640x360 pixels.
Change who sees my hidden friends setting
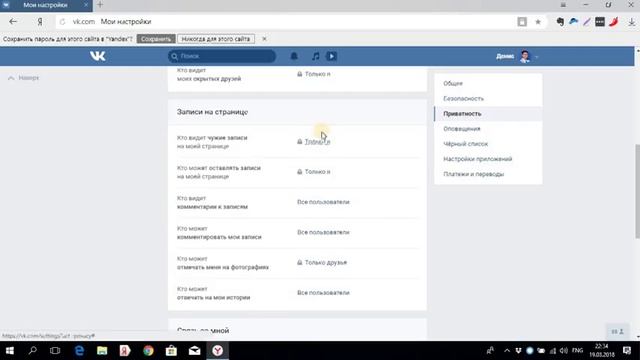point(317,74)
